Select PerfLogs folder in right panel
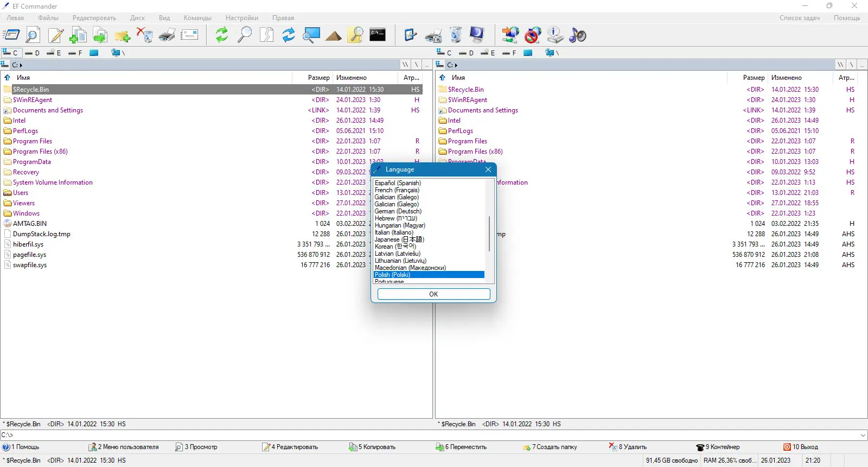 pos(461,131)
